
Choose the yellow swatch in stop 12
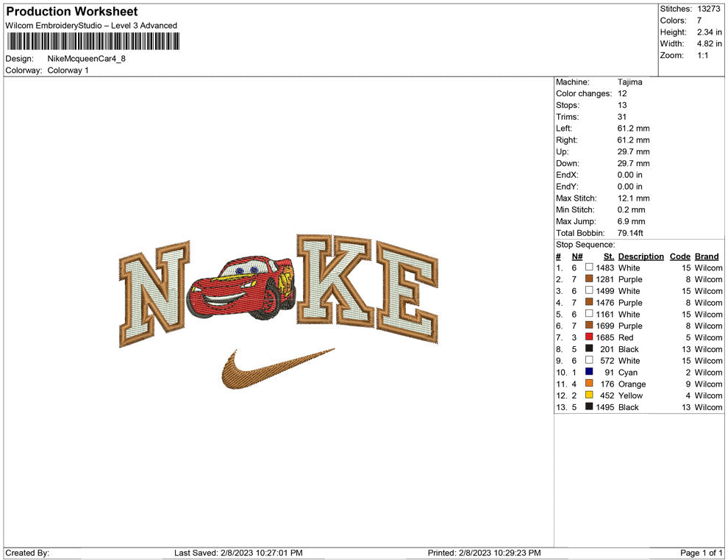tap(589, 395)
